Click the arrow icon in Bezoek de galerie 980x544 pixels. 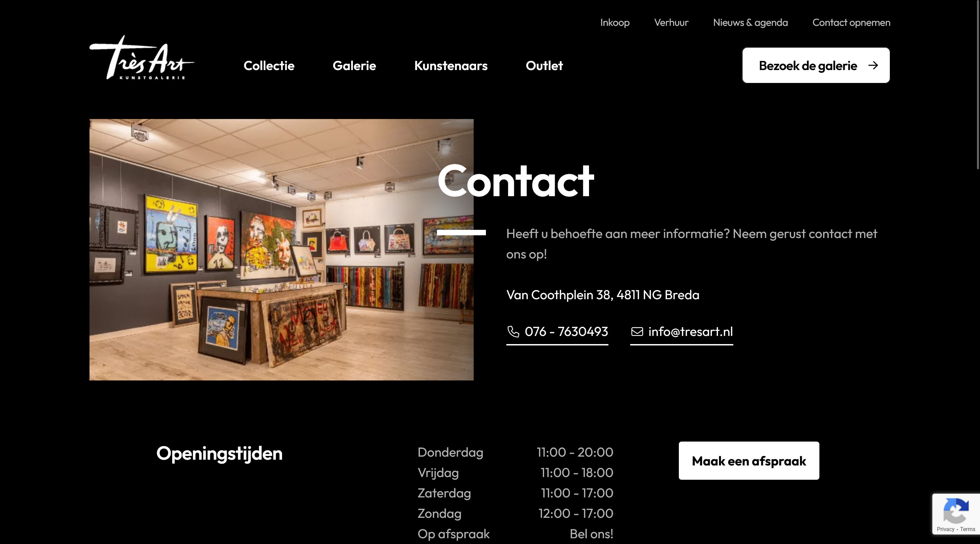click(x=873, y=65)
